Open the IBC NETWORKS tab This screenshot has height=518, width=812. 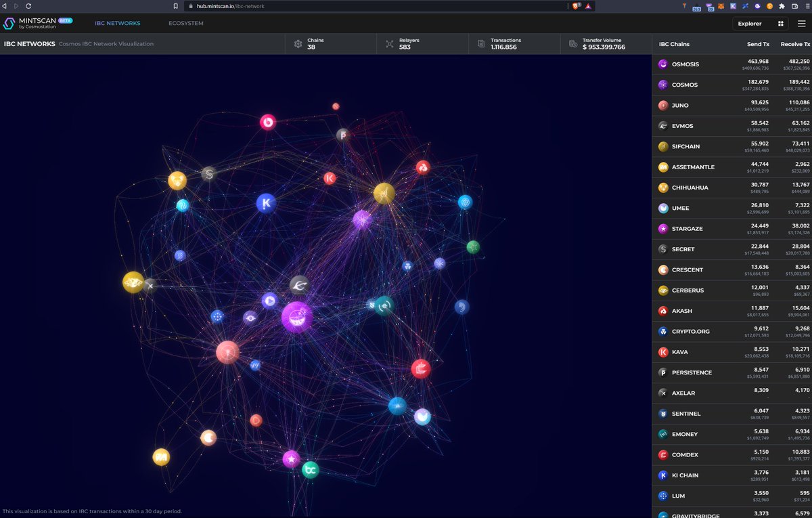[118, 24]
